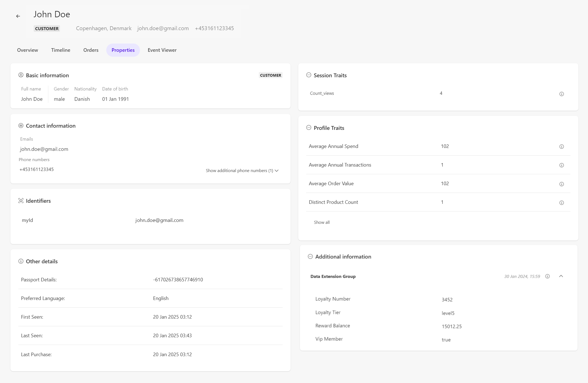
Task: Click Last Purchase date value
Action: (x=172, y=354)
